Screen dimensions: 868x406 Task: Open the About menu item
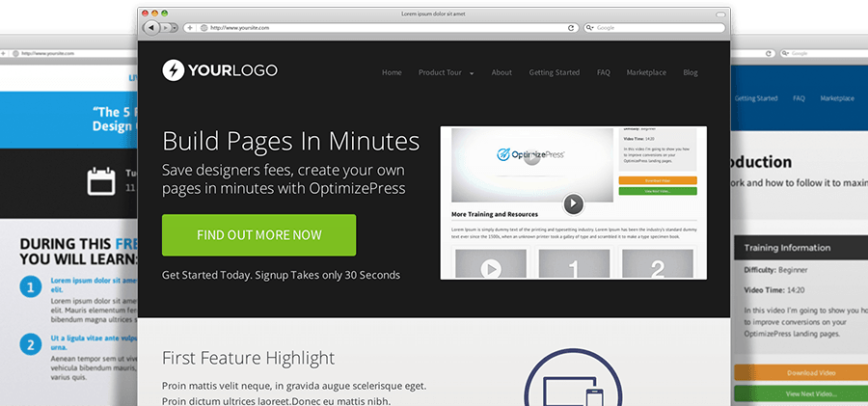click(x=502, y=72)
